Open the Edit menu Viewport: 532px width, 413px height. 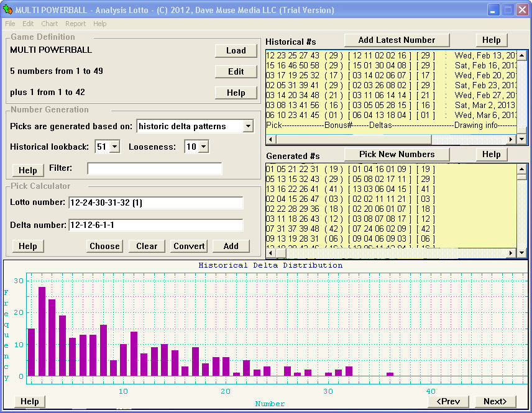(x=28, y=24)
